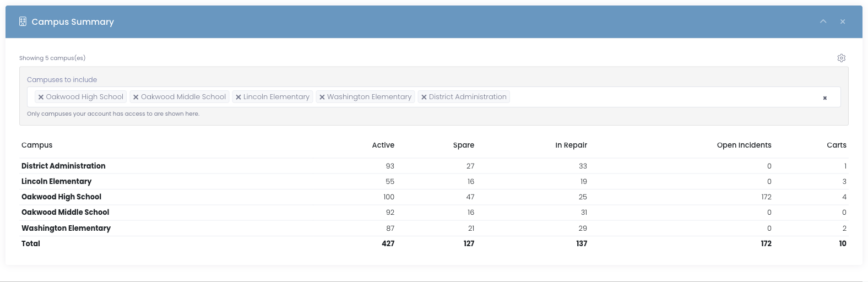Click total carts value 10
The image size is (868, 282).
[843, 243]
